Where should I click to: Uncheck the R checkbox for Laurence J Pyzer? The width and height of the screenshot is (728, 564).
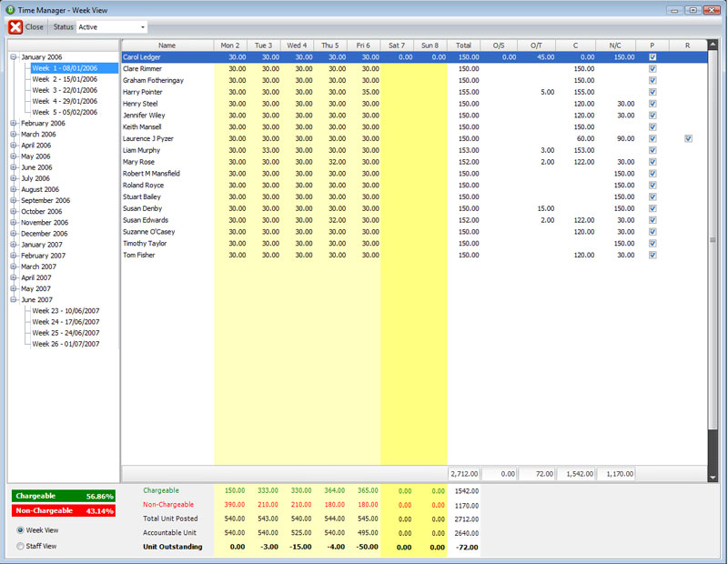point(688,138)
